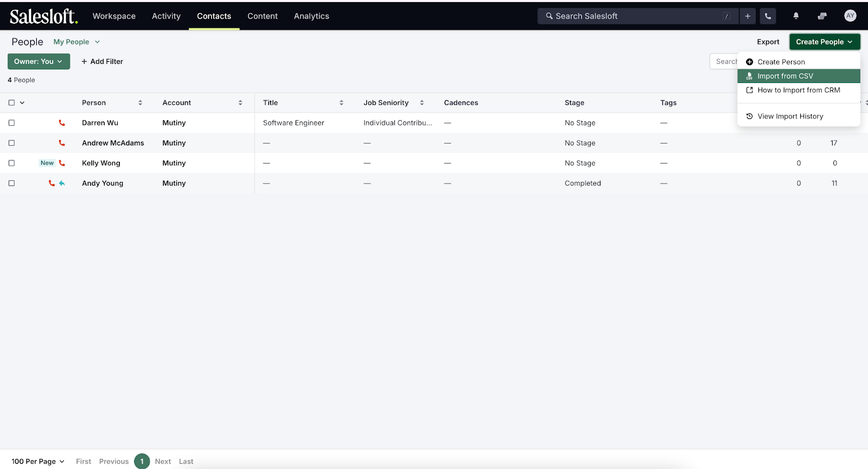868x469 pixels.
Task: Click the red phone icon for Andy Young
Action: [x=52, y=183]
